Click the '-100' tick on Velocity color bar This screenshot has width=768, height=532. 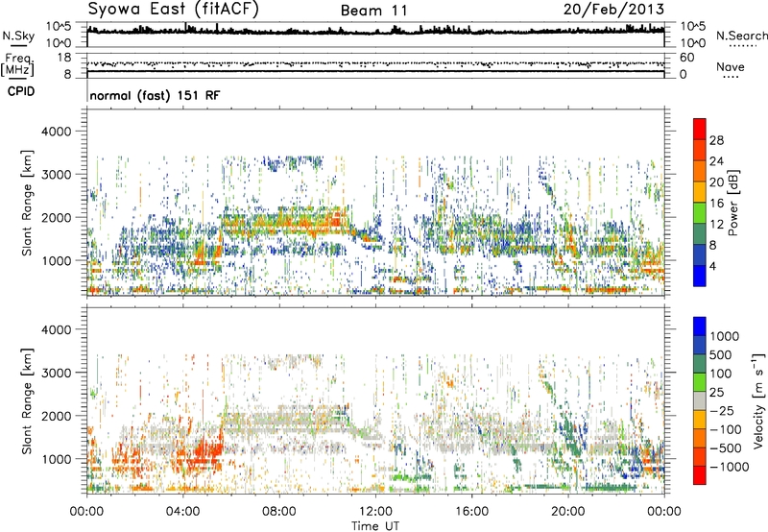[726, 429]
